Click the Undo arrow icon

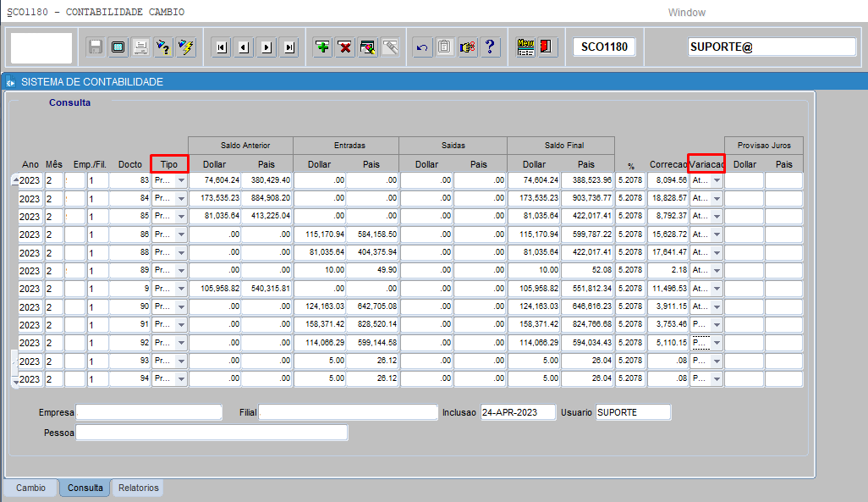coord(422,47)
